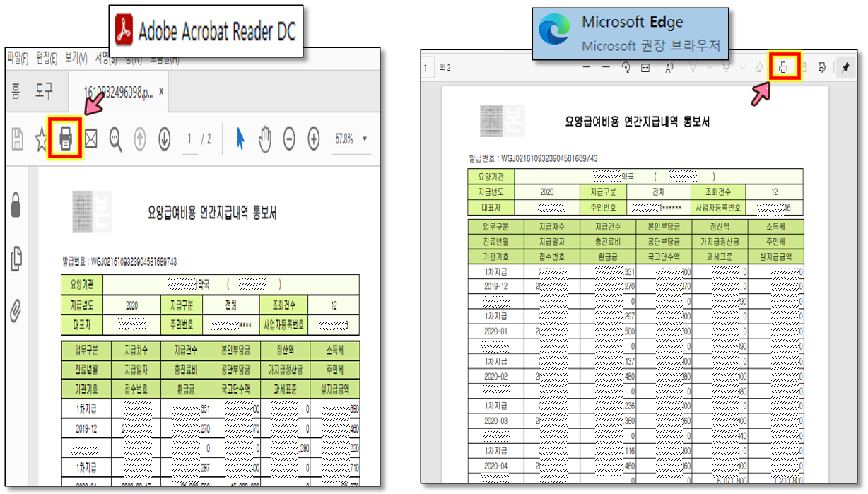Toggle Edge PDF toolbar pin

[x=845, y=68]
